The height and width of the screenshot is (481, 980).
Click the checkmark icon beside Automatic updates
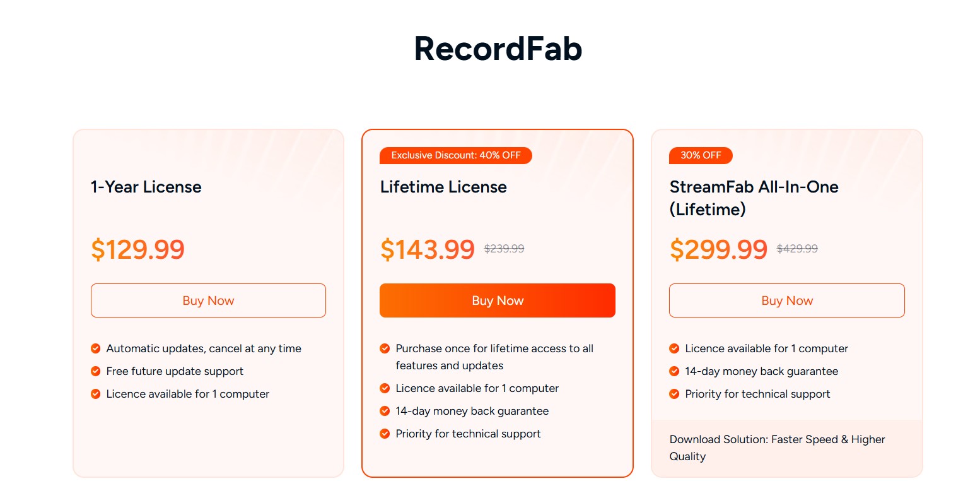coord(96,348)
